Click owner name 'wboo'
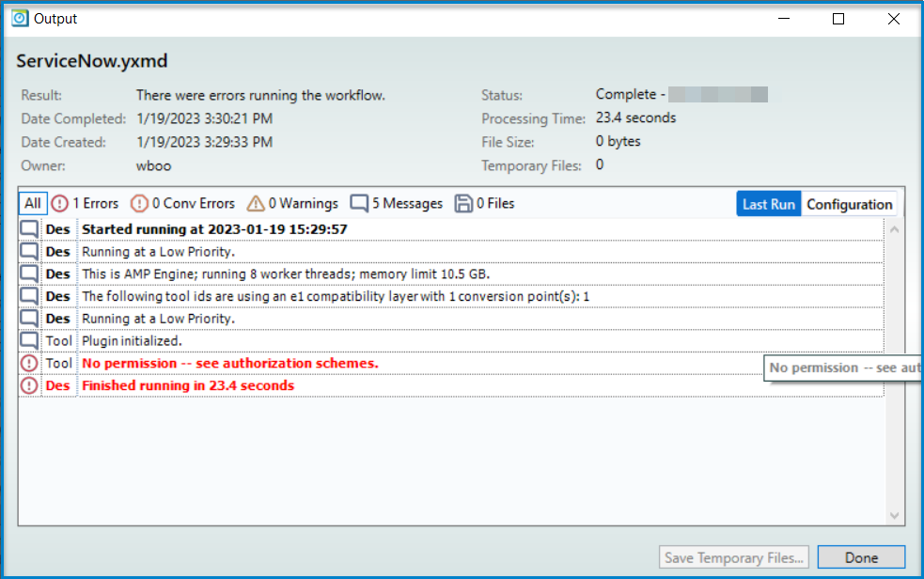 click(154, 165)
